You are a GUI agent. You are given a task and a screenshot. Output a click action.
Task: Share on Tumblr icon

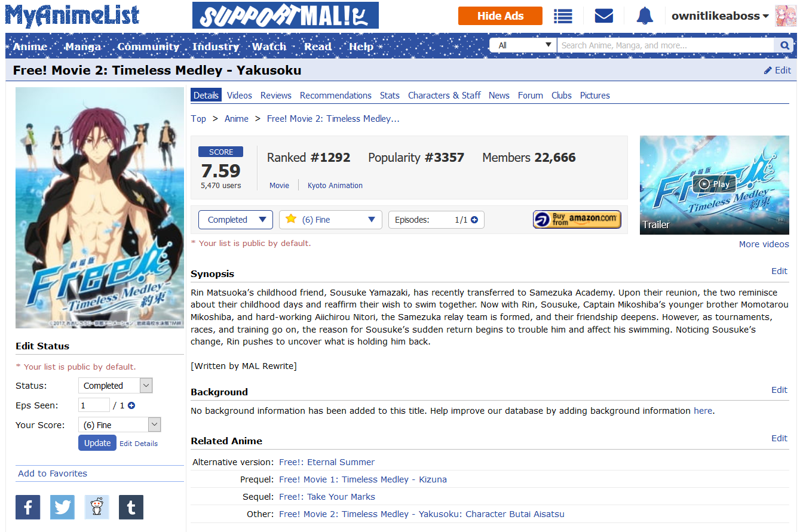[x=131, y=507]
